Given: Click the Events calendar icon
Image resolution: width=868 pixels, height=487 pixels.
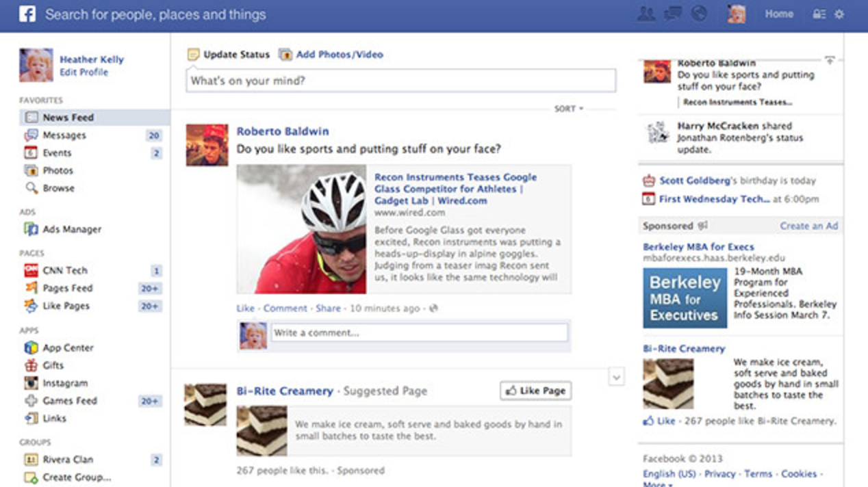Looking at the screenshot, I should [x=31, y=153].
